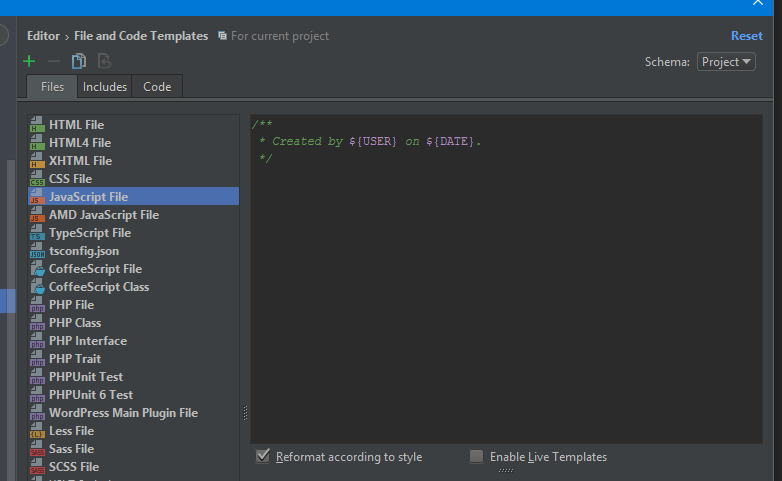Image resolution: width=782 pixels, height=481 pixels.
Task: Click the XHTML File icon
Action: [x=37, y=160]
